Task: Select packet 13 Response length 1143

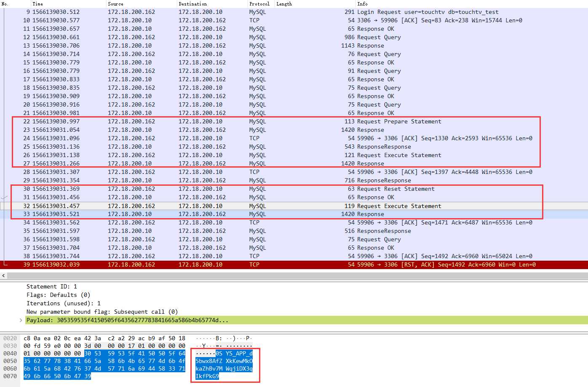Action: [x=294, y=45]
